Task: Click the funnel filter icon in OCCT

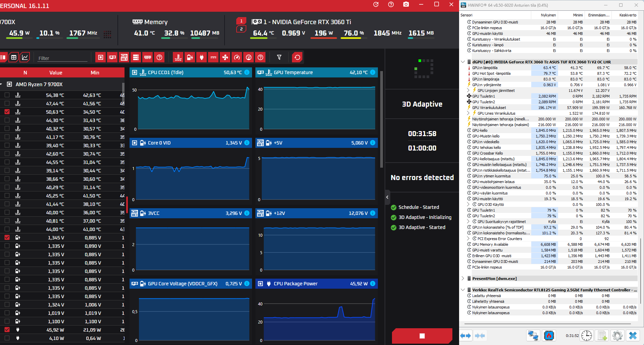Action: pos(279,57)
